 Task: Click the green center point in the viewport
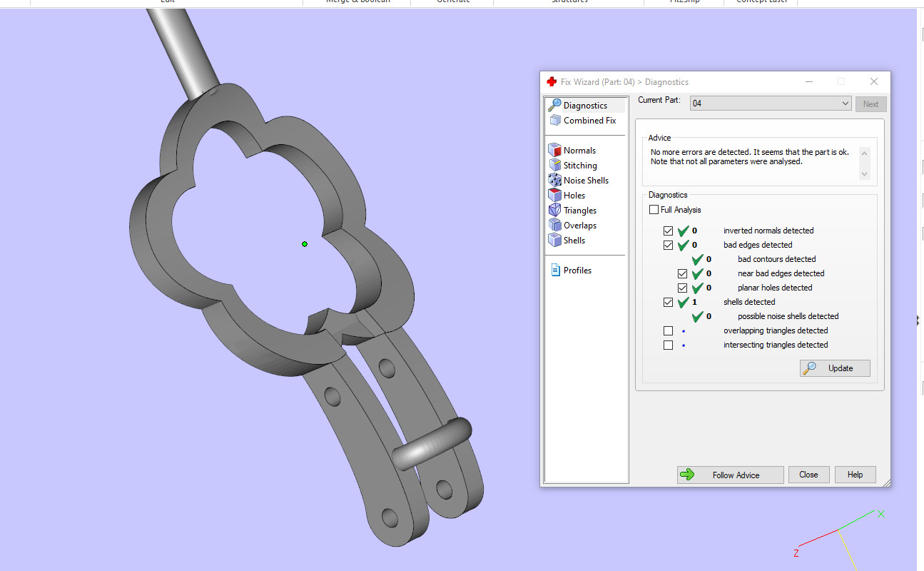(x=305, y=244)
